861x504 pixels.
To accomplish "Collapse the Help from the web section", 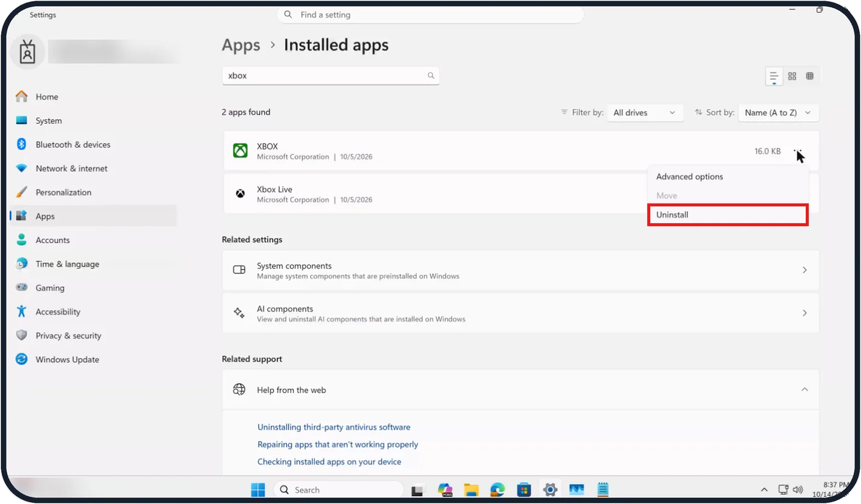I will (x=805, y=390).
